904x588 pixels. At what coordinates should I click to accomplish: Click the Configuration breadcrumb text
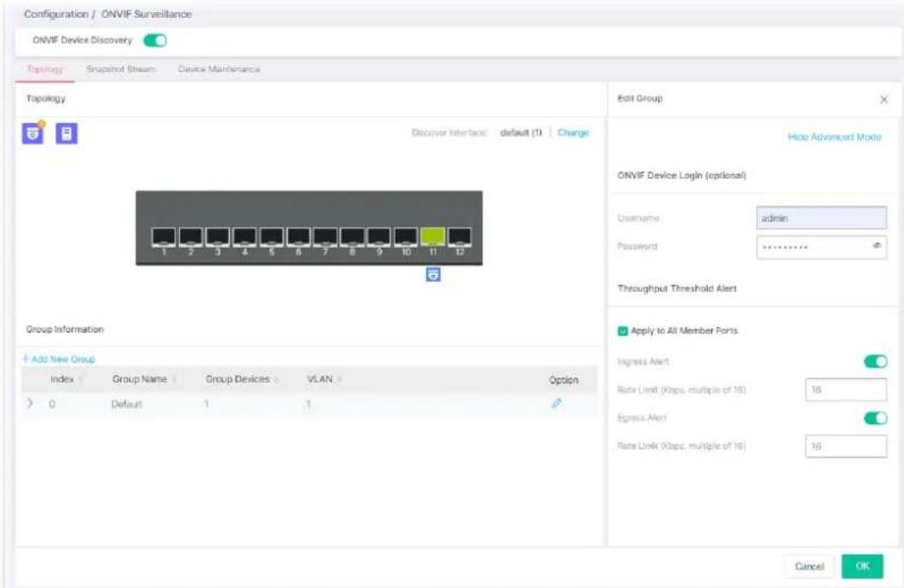[56, 14]
